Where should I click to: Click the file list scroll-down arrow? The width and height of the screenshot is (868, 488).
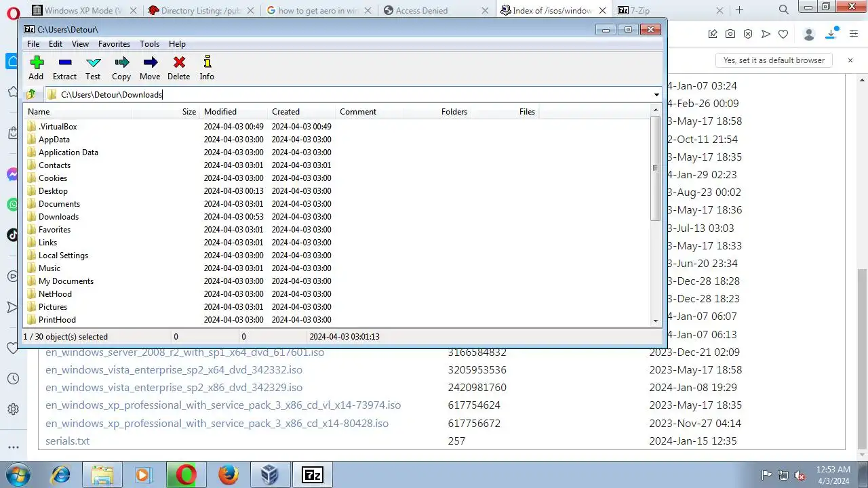[655, 321]
